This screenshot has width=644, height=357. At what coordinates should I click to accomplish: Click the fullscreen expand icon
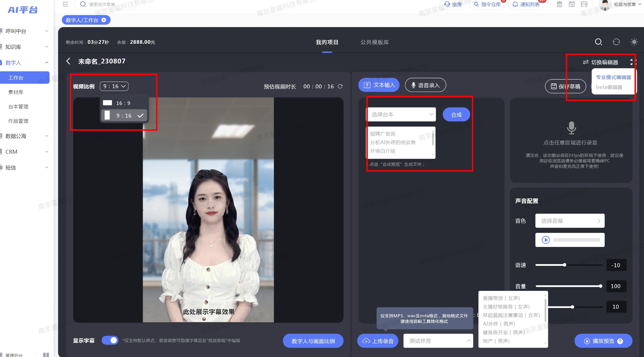tap(633, 62)
